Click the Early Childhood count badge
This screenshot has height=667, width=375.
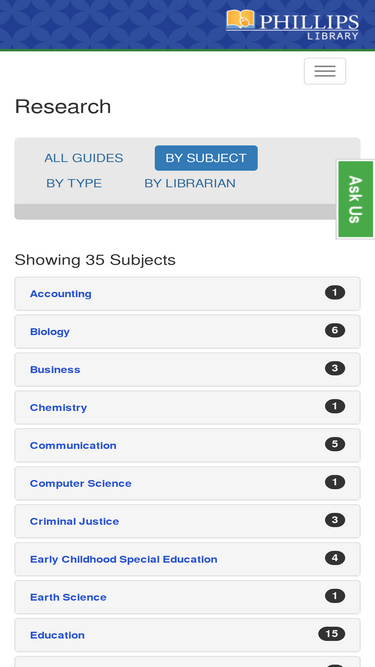(335, 558)
